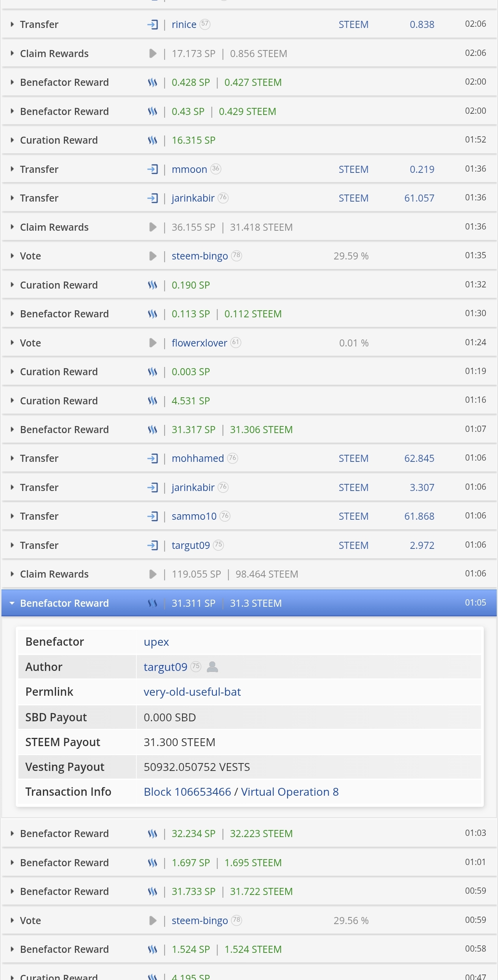The image size is (498, 980).
Task: Click reputation badge 61 next to flowerxlover
Action: click(236, 343)
